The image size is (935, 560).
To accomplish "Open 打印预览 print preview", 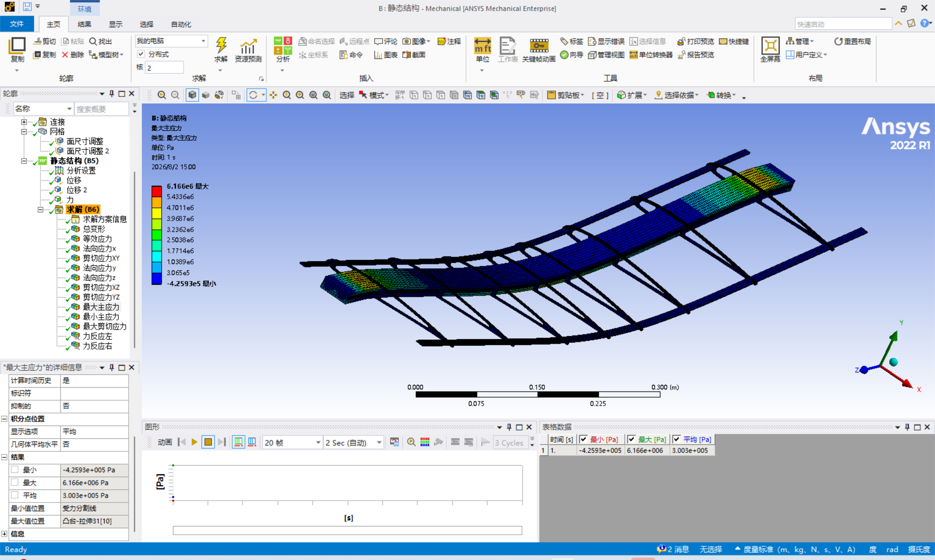I will (x=695, y=41).
